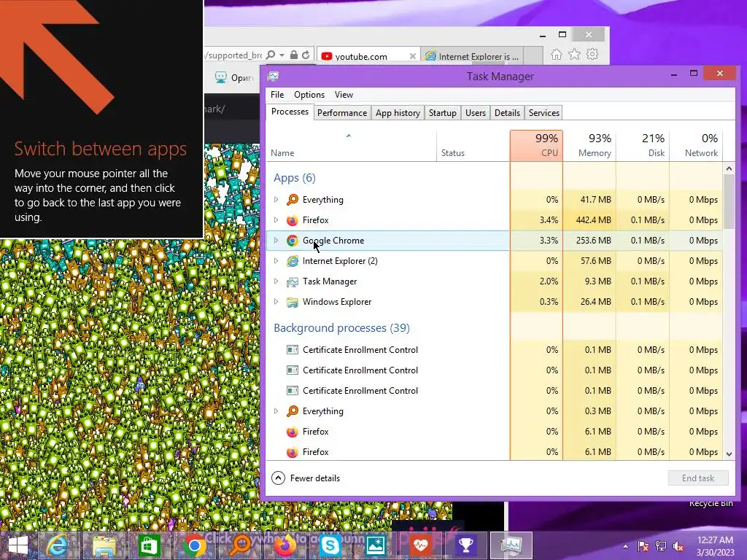The height and width of the screenshot is (560, 747).
Task: Open the View menu in Task Manager
Action: tap(344, 95)
